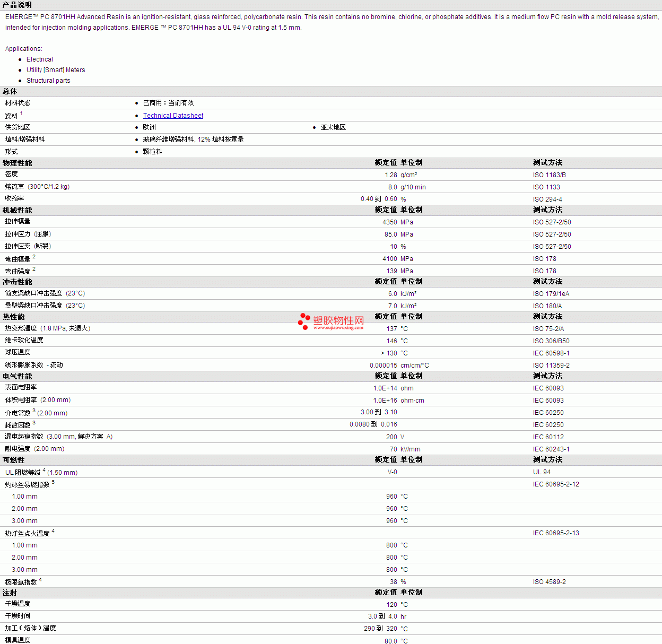The image size is (662, 644).
Task: Click the 已商用：当前有效 status text
Action: point(168,103)
